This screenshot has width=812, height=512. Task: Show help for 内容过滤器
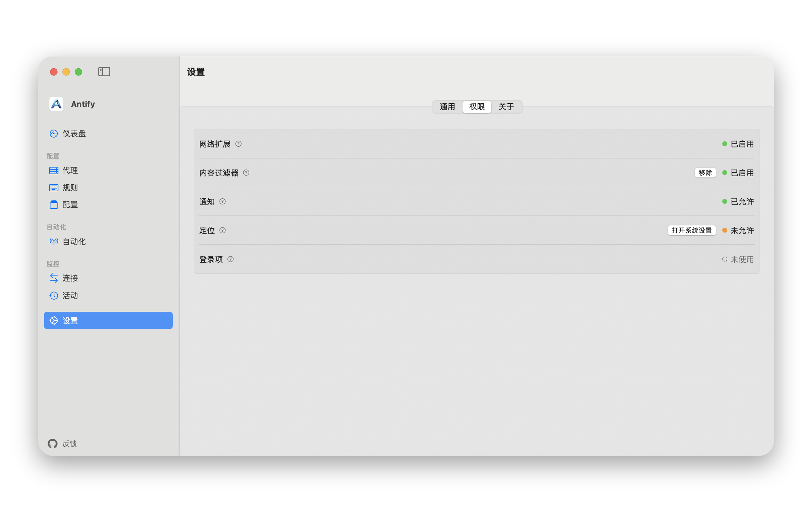[246, 173]
